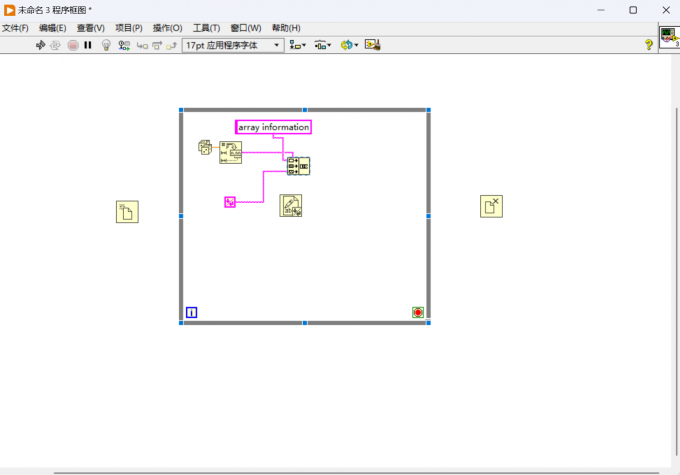Screen dimensions: 680x475
Task: Click the Context Help question mark
Action: coord(648,45)
